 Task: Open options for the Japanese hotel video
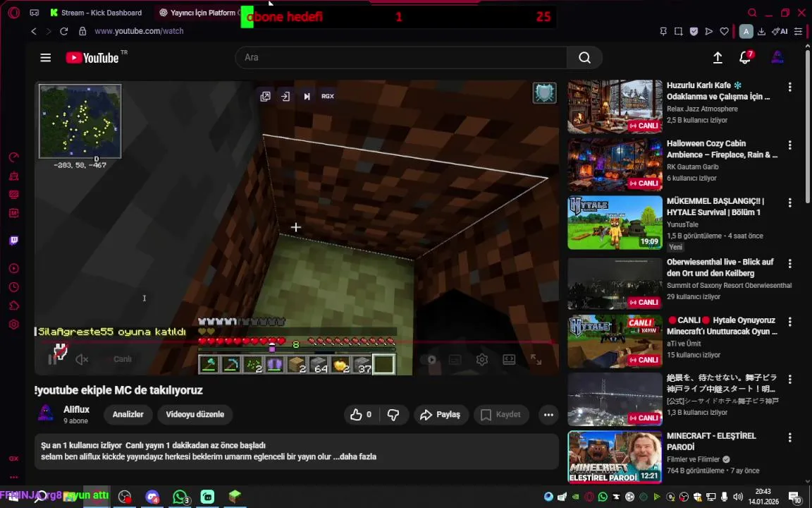coord(789,380)
